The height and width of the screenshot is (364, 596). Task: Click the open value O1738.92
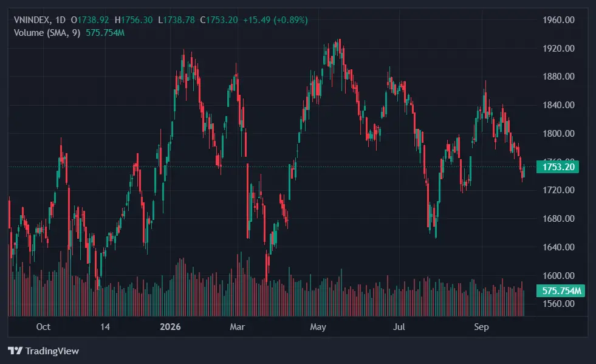(90, 20)
